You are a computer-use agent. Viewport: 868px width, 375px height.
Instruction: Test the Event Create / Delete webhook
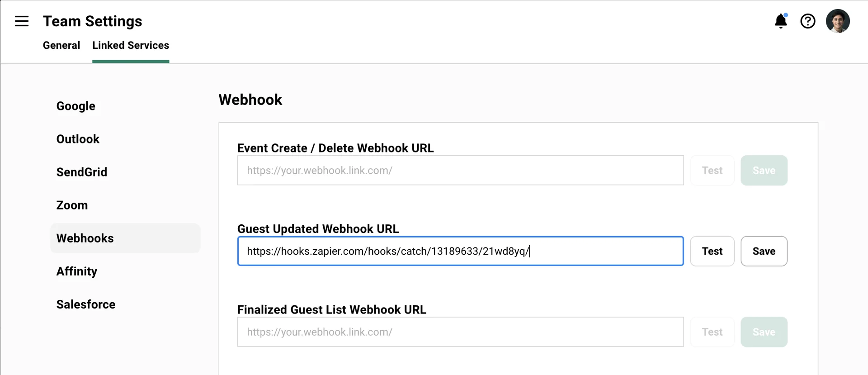[x=712, y=171]
